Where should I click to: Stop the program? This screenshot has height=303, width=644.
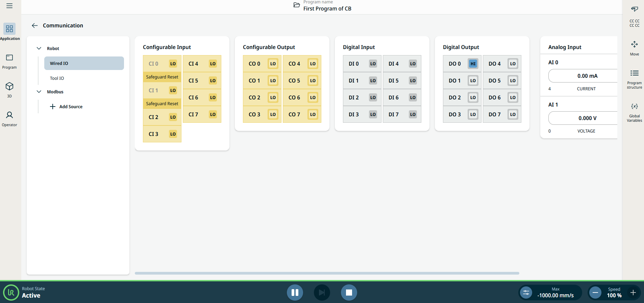tap(349, 293)
